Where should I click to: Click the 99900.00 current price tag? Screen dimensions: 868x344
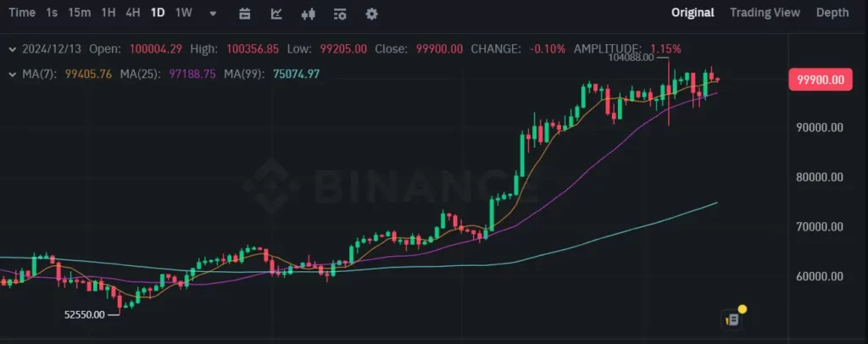coord(821,80)
